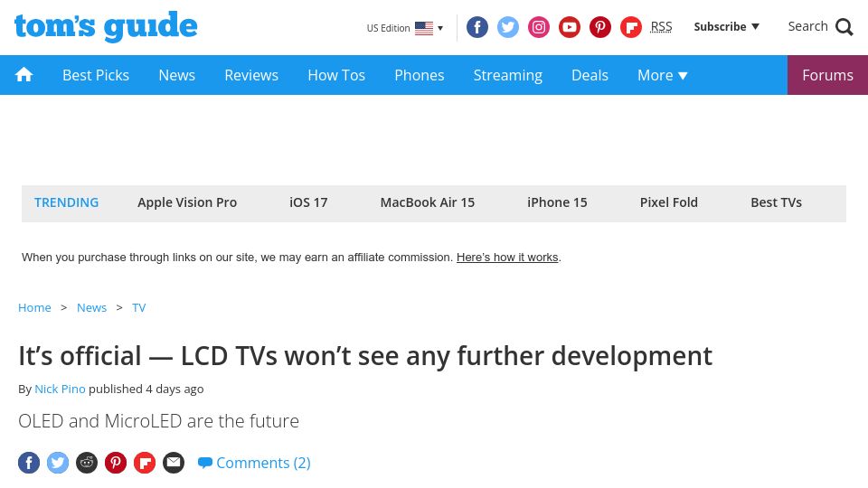Go to Home breadcrumb link
The width and height of the screenshot is (868, 488).
pyautogui.click(x=34, y=307)
